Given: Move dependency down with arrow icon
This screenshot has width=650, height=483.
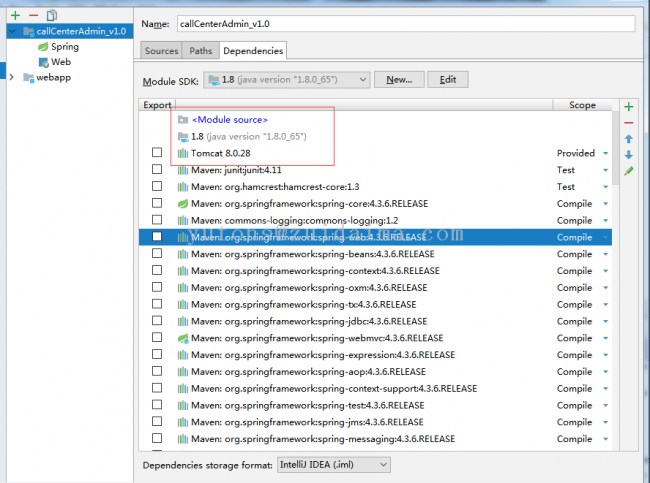Looking at the screenshot, I should pos(628,155).
